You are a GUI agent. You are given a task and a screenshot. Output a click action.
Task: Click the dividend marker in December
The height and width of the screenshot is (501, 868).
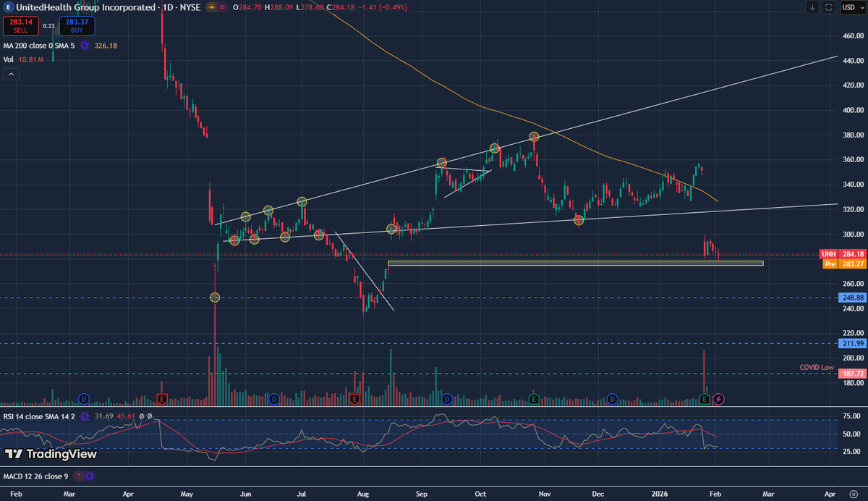(613, 399)
